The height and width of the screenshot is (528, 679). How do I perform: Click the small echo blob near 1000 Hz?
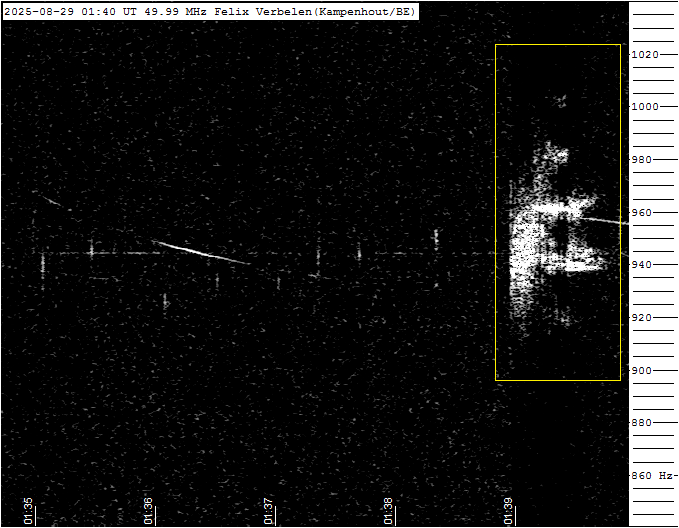[x=561, y=101]
